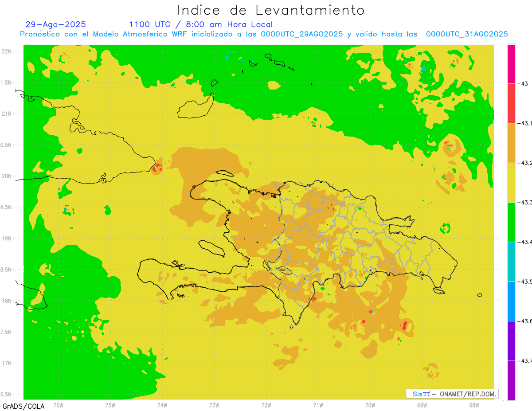Click the blue swatch in the color legend
532x411 pixels.
pos(511,301)
